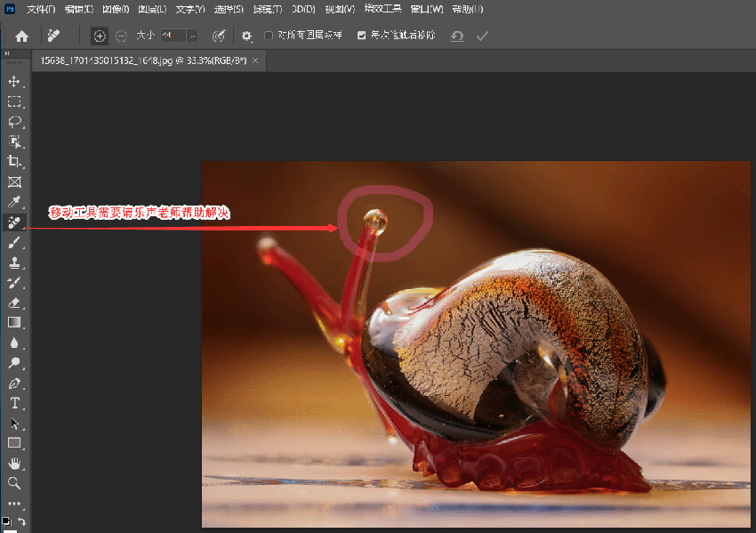Uncheck the 每次笔触后移除 checkbox
756x533 pixels.
click(x=362, y=36)
